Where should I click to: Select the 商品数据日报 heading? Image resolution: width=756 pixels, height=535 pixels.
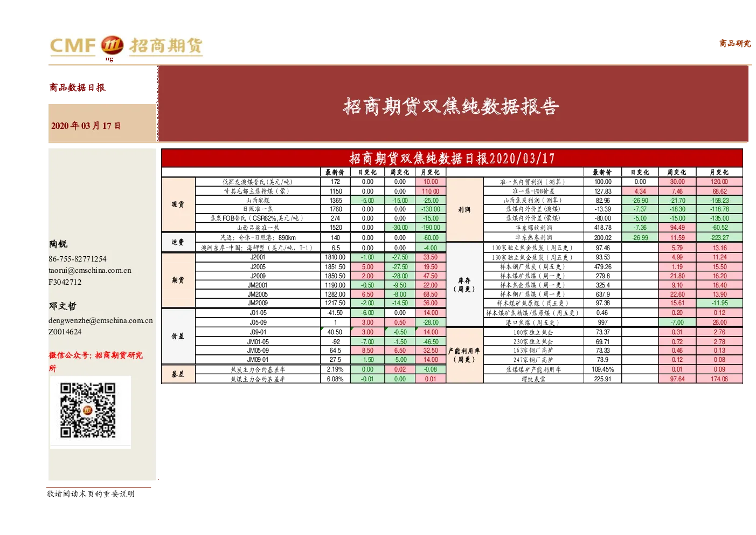[x=78, y=87]
